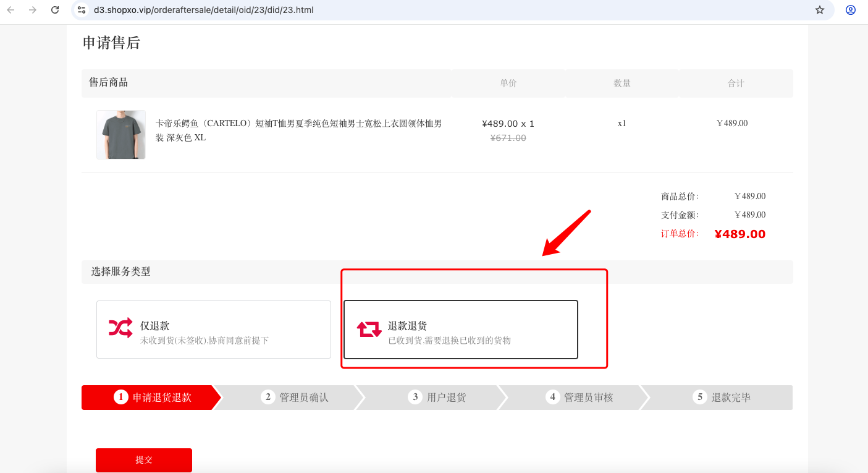
Task: Click the 支付金额 label
Action: click(x=680, y=215)
